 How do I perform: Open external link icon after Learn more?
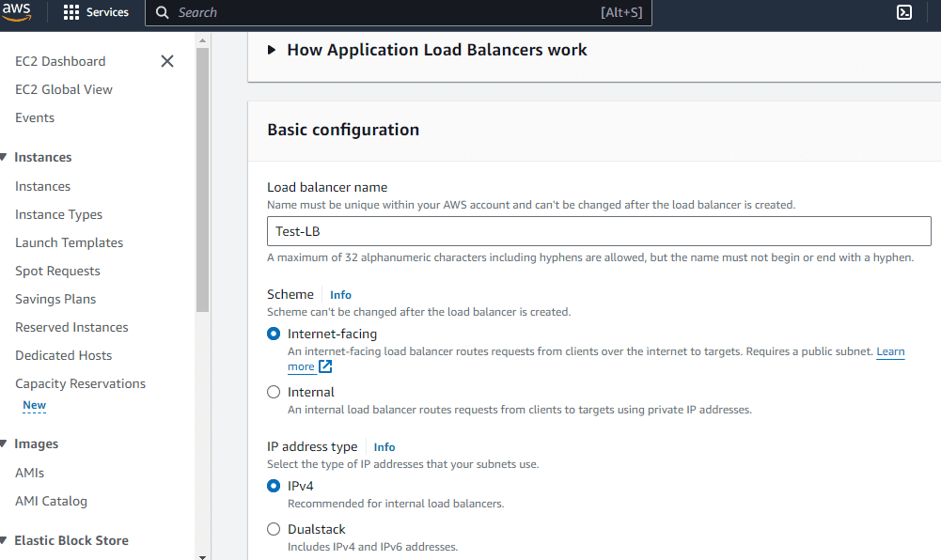coord(325,366)
